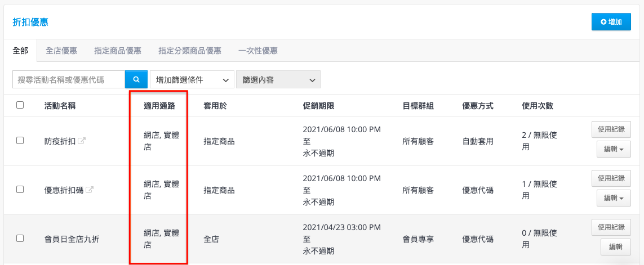Check the 優惠折扣碼 row checkbox
This screenshot has height=265, width=644.
tap(20, 190)
